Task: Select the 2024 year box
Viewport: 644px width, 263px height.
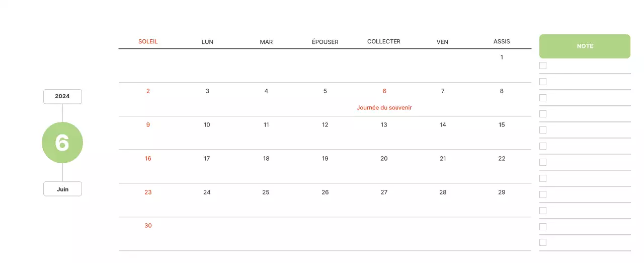Action: pyautogui.click(x=62, y=96)
